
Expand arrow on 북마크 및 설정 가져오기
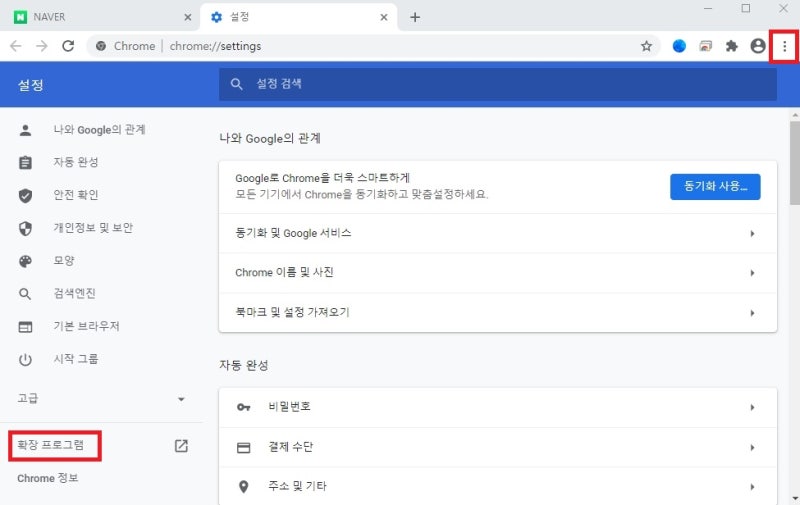752,313
